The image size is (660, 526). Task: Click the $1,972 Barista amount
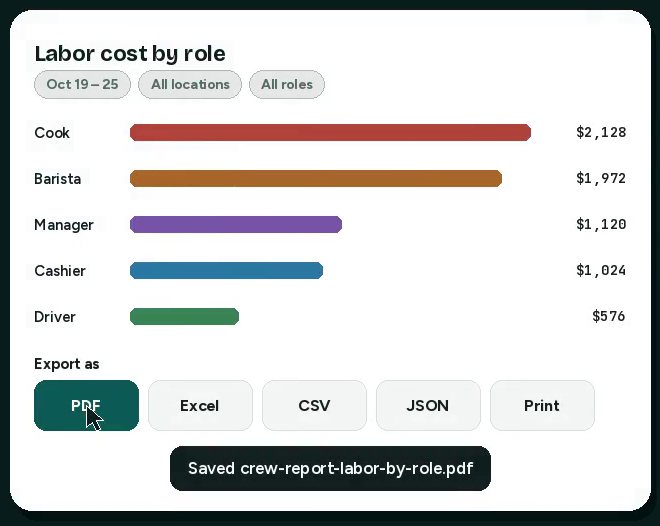click(x=601, y=178)
